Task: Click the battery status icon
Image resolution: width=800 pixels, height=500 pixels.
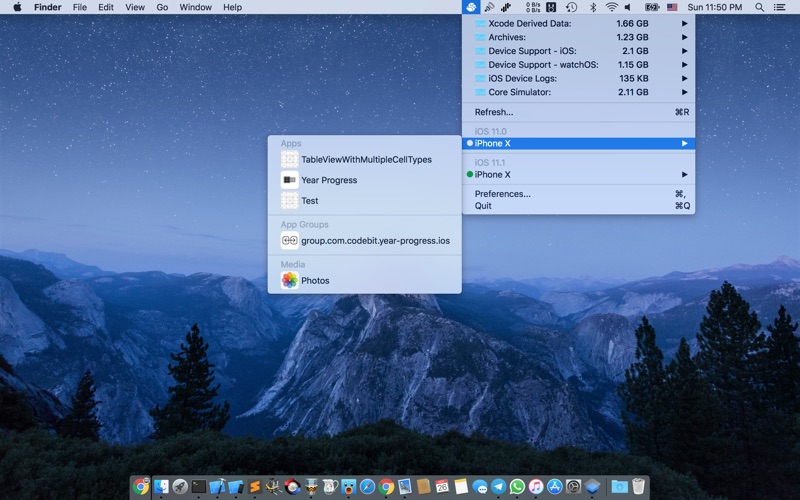Action: [x=652, y=7]
